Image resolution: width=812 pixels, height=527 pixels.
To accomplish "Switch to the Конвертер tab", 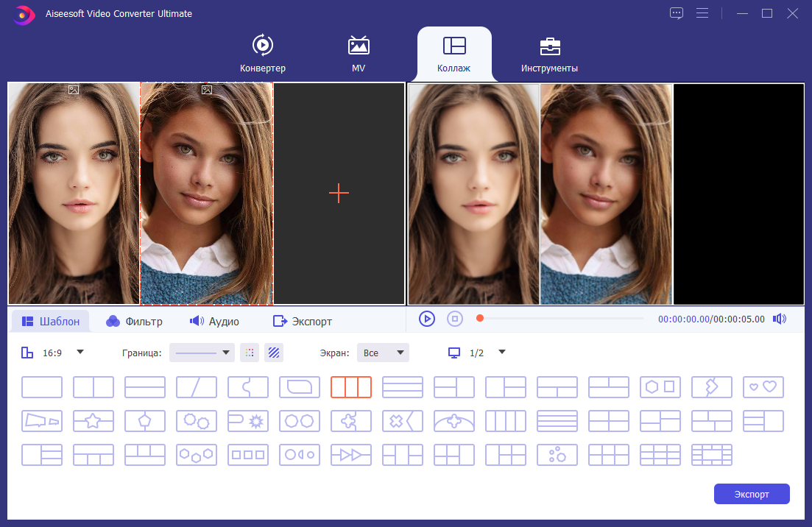I will [263, 53].
